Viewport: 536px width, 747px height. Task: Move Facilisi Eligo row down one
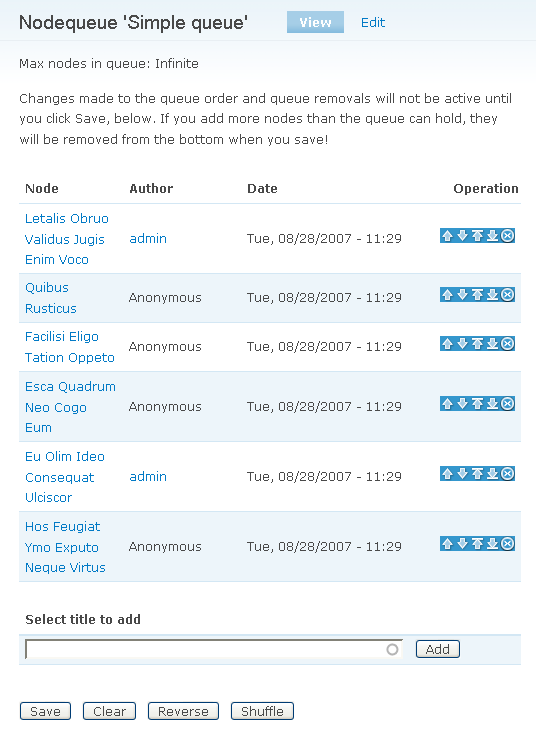coord(462,343)
